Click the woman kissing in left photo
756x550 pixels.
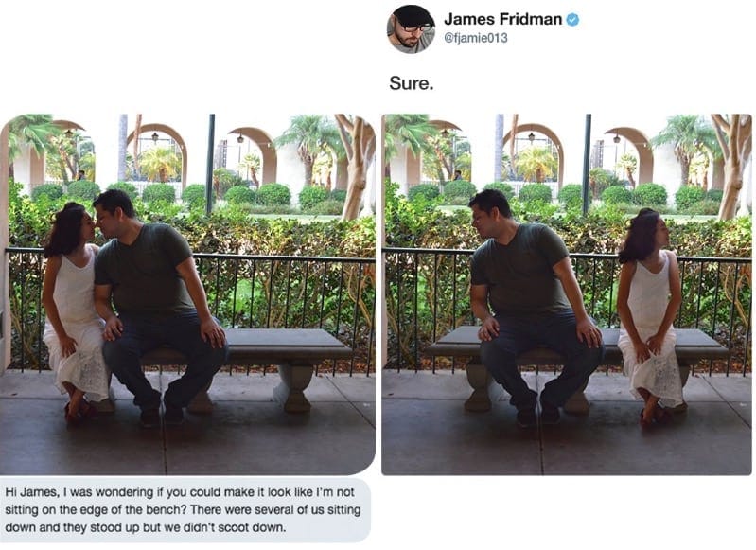click(x=75, y=311)
